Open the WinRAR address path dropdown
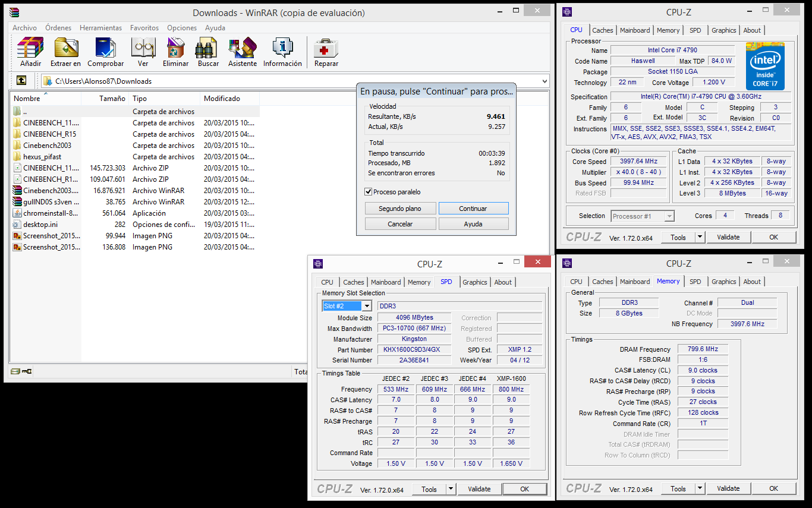 pyautogui.click(x=545, y=81)
